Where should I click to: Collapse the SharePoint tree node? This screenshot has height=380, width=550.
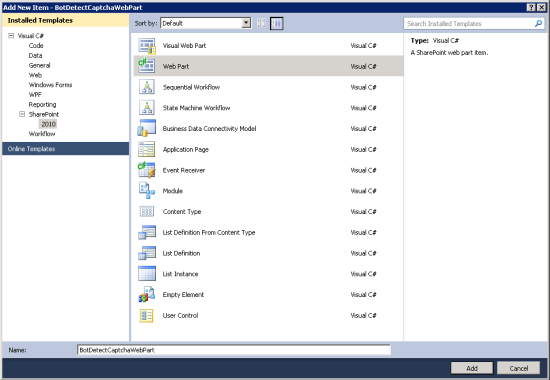pyautogui.click(x=22, y=114)
